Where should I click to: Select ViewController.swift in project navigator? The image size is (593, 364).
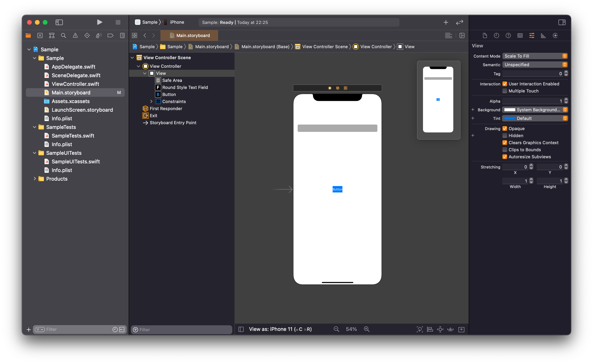75,84
